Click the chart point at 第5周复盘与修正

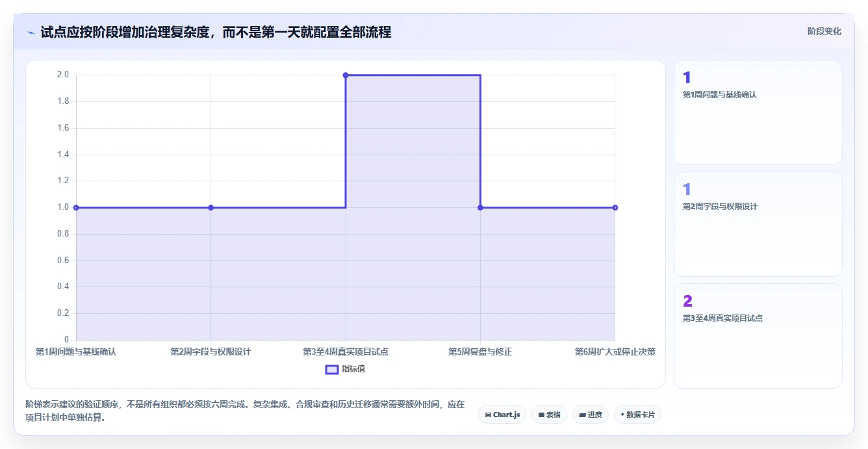click(480, 207)
